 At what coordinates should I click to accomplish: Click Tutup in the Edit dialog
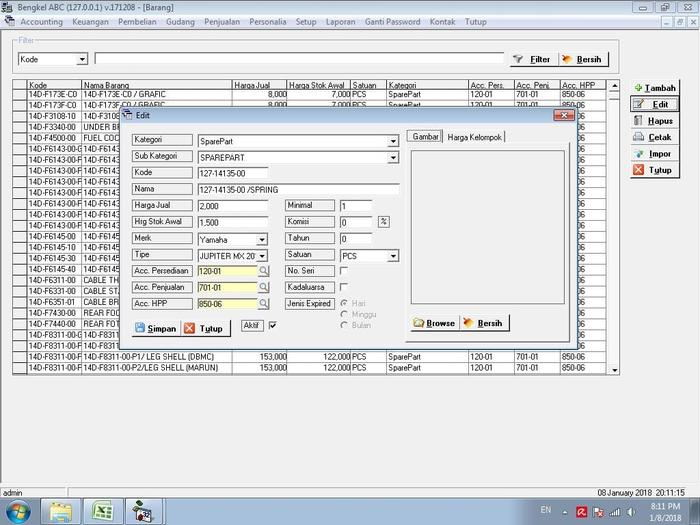[x=204, y=328]
